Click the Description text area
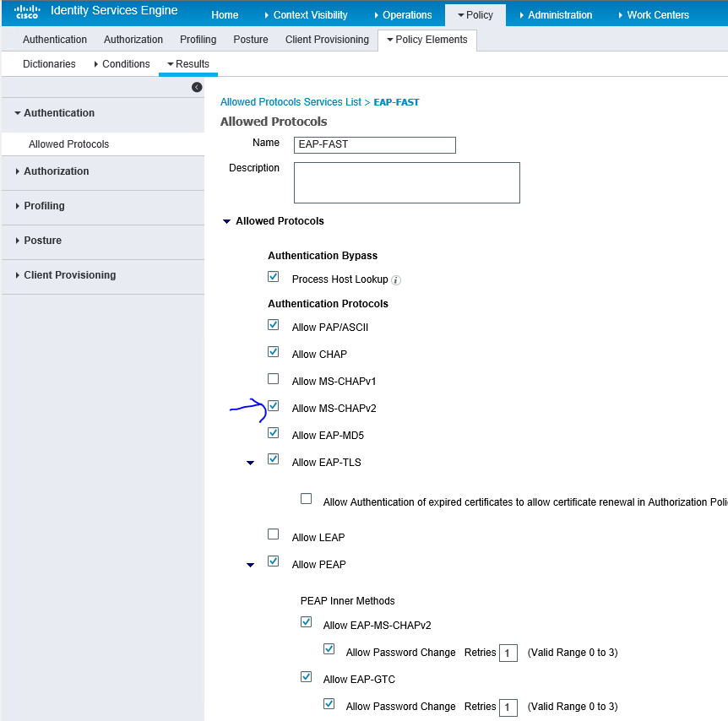This screenshot has width=728, height=721. [x=407, y=182]
